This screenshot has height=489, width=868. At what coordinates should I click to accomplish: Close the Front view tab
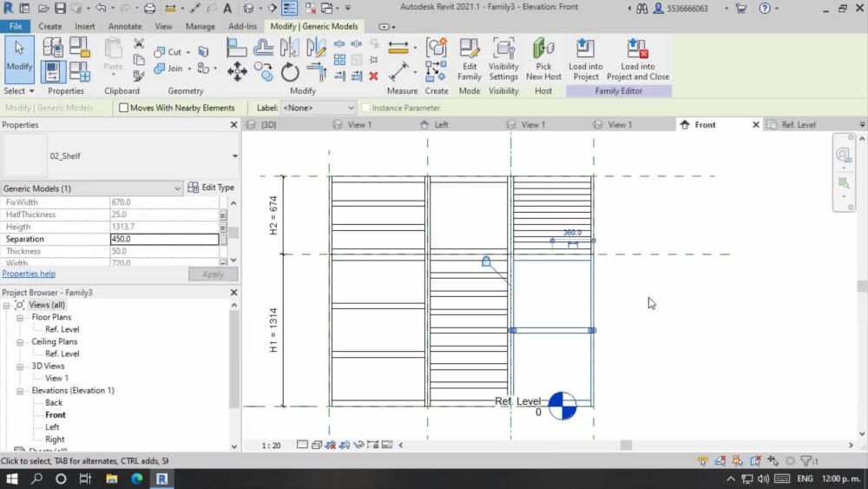pyautogui.click(x=756, y=124)
